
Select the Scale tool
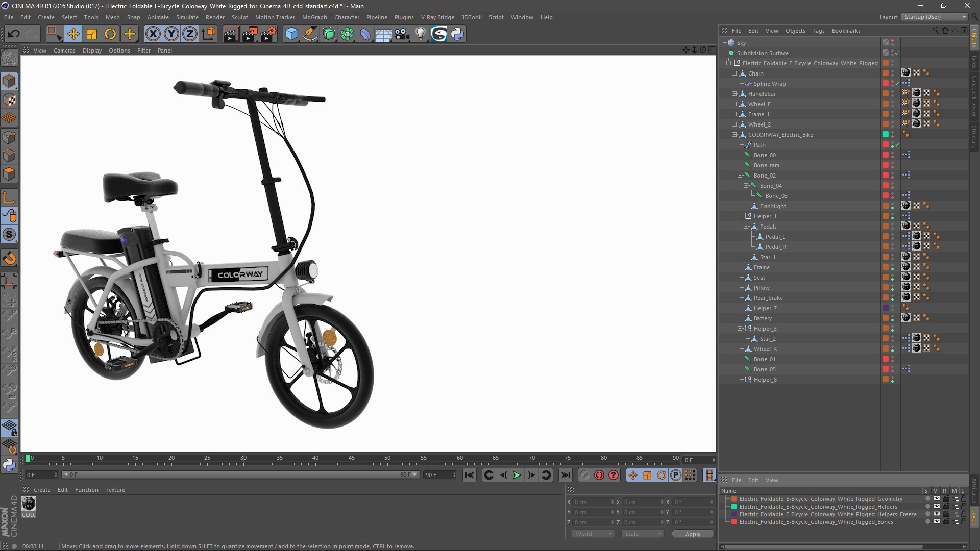(92, 34)
